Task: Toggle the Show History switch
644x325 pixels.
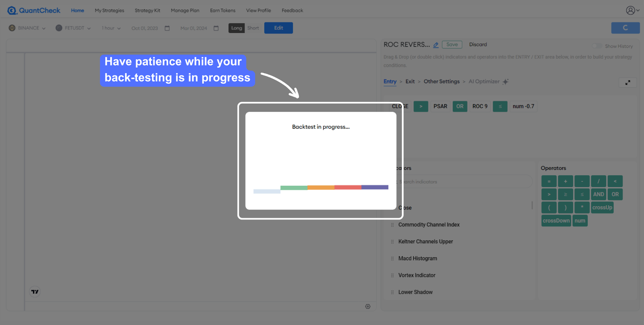Action: [x=597, y=46]
